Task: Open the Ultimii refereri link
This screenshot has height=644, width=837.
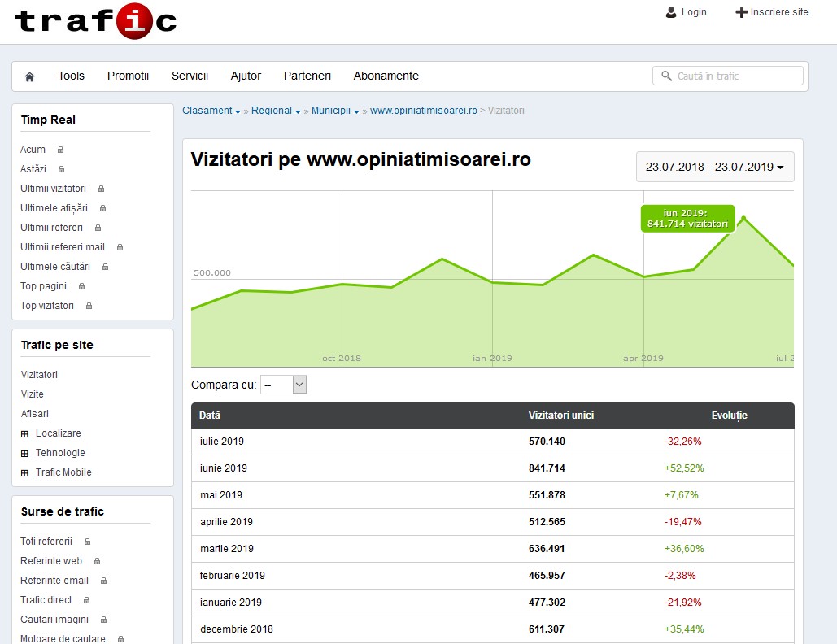Action: pyautogui.click(x=51, y=228)
